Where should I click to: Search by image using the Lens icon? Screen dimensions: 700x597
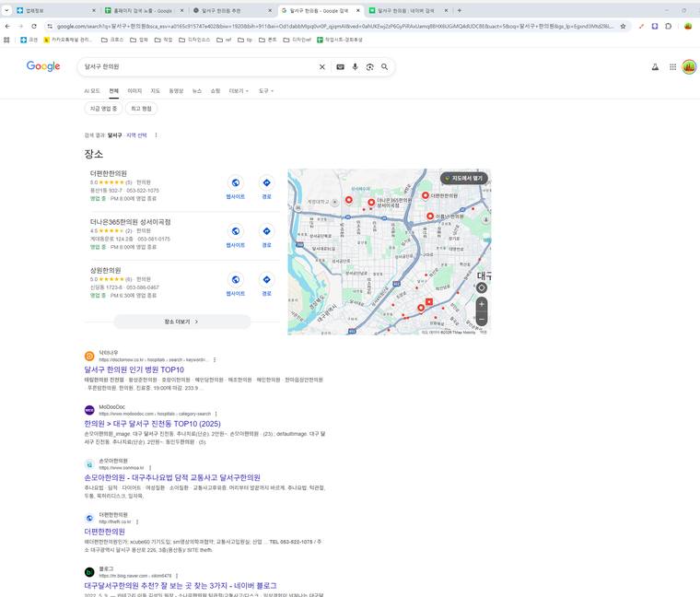click(369, 67)
